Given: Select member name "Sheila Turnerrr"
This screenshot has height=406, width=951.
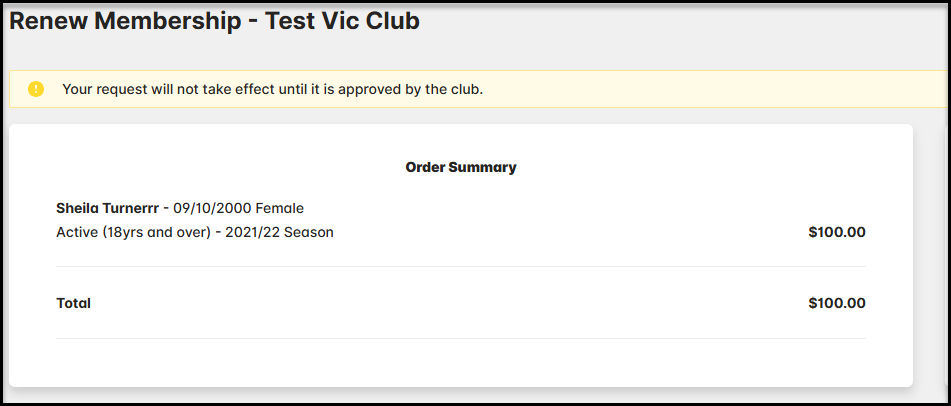Looking at the screenshot, I should pos(108,208).
